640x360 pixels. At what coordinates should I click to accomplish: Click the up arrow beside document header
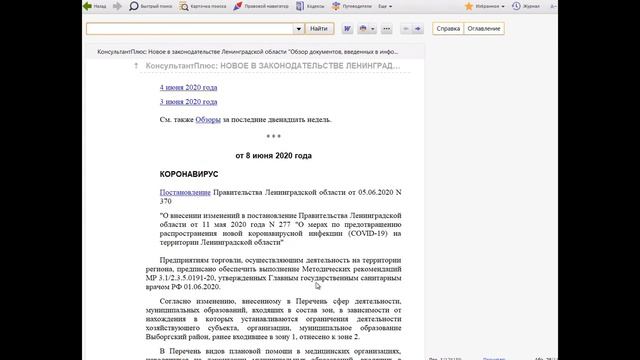[136, 66]
